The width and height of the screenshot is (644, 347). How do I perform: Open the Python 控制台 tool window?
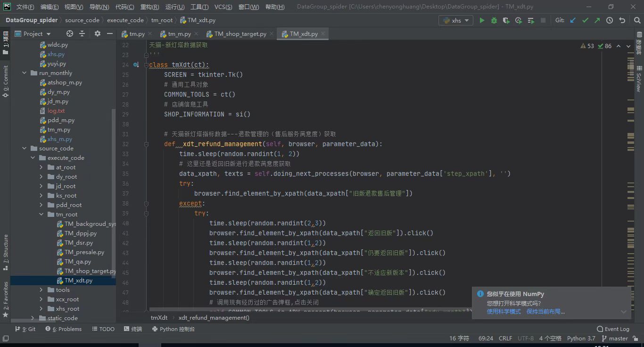(173, 329)
